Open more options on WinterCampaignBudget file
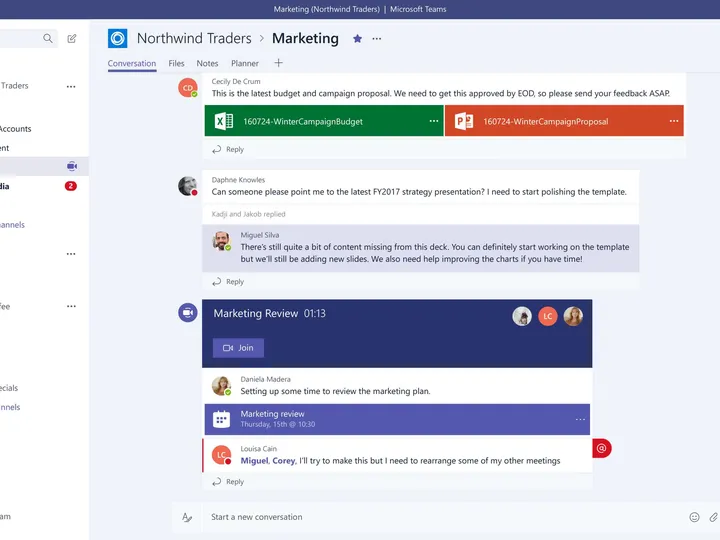The height and width of the screenshot is (540, 720). (433, 121)
